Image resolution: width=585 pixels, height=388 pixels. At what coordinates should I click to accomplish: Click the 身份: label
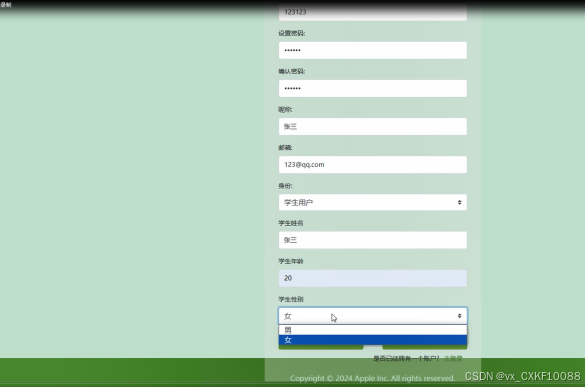(285, 186)
